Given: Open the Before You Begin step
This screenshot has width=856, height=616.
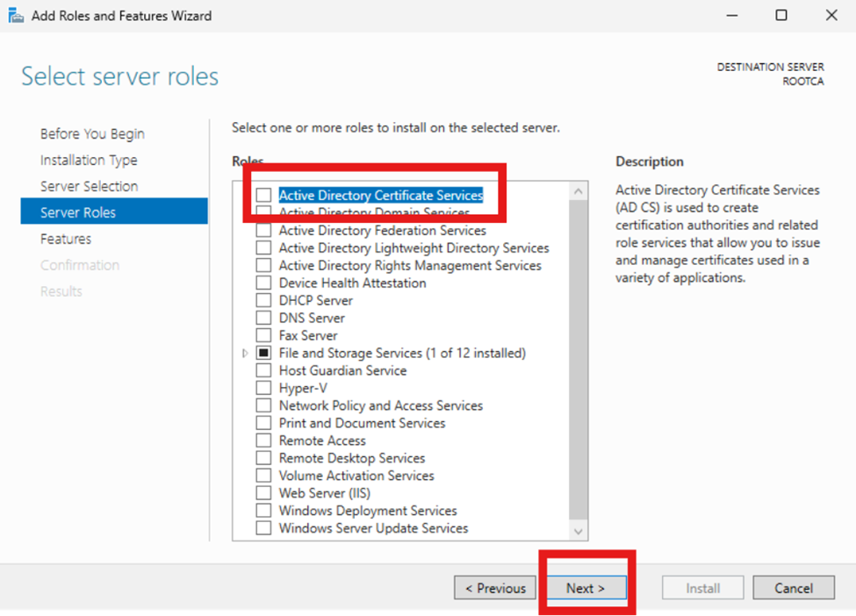Looking at the screenshot, I should (x=92, y=133).
